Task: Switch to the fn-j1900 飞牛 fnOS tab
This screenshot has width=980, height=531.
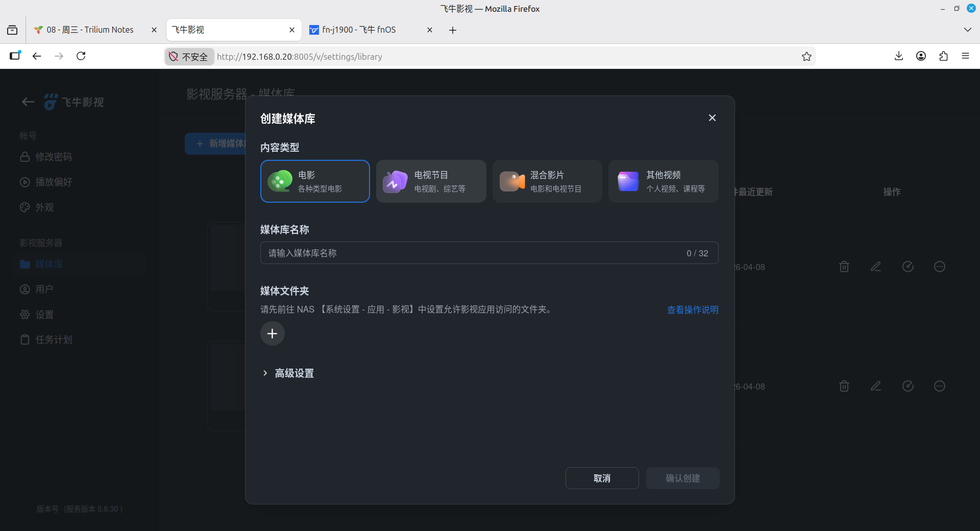Action: pyautogui.click(x=359, y=30)
